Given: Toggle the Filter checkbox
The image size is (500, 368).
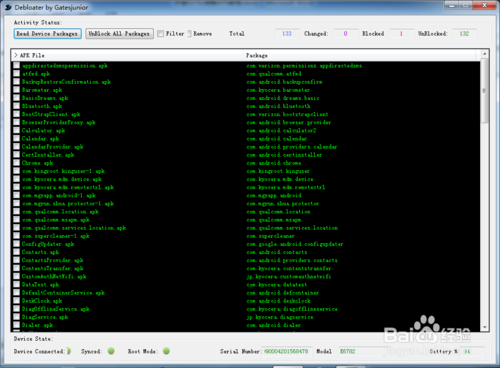Looking at the screenshot, I should point(160,34).
